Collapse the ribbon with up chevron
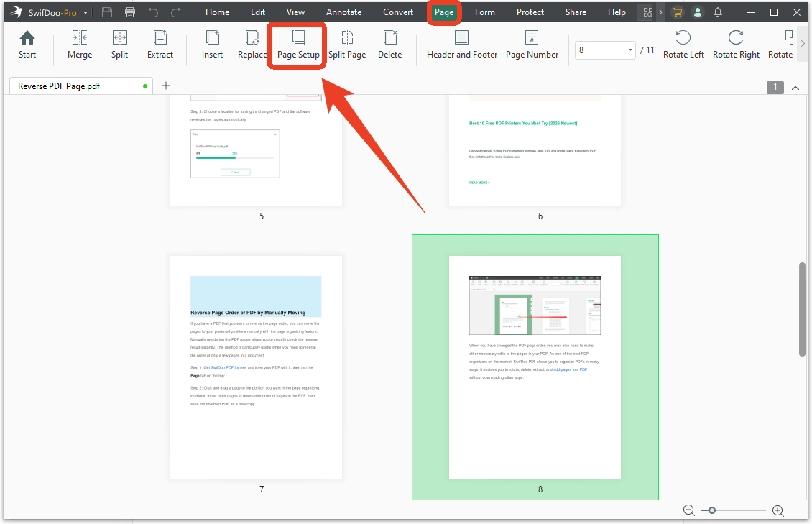812x524 pixels. tap(795, 88)
